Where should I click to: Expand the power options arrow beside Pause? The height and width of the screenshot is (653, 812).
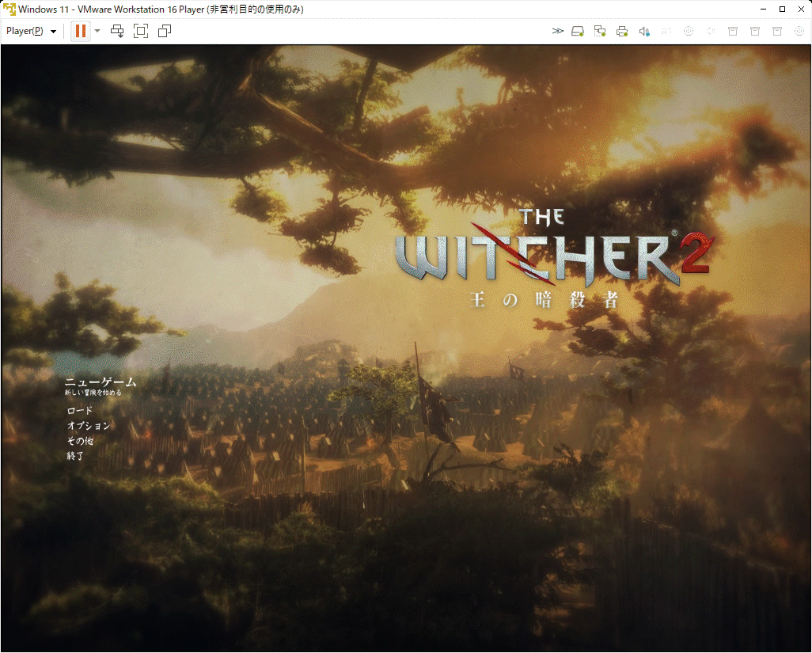point(97,31)
